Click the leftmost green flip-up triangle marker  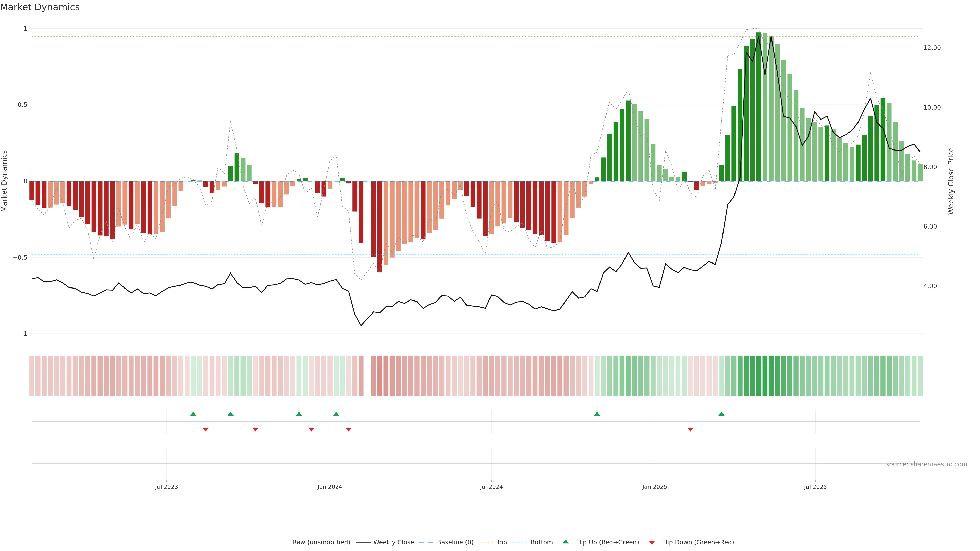pyautogui.click(x=193, y=414)
